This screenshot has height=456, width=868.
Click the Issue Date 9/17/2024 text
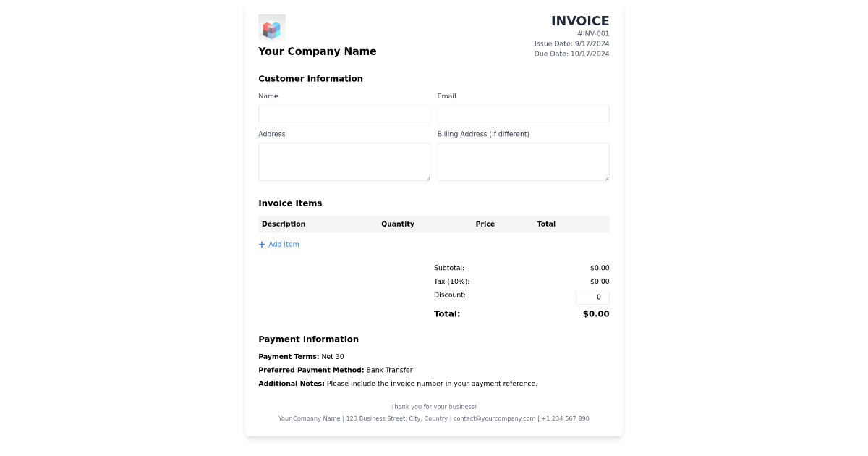[571, 43]
